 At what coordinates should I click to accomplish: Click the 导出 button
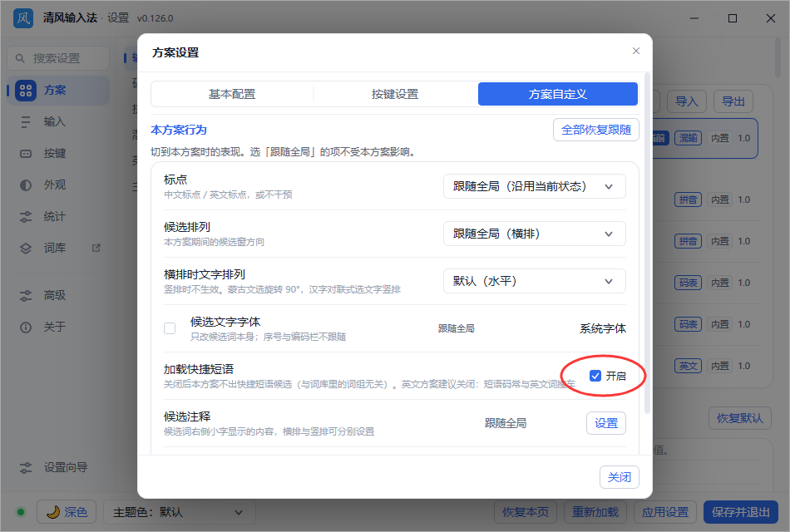coord(733,101)
